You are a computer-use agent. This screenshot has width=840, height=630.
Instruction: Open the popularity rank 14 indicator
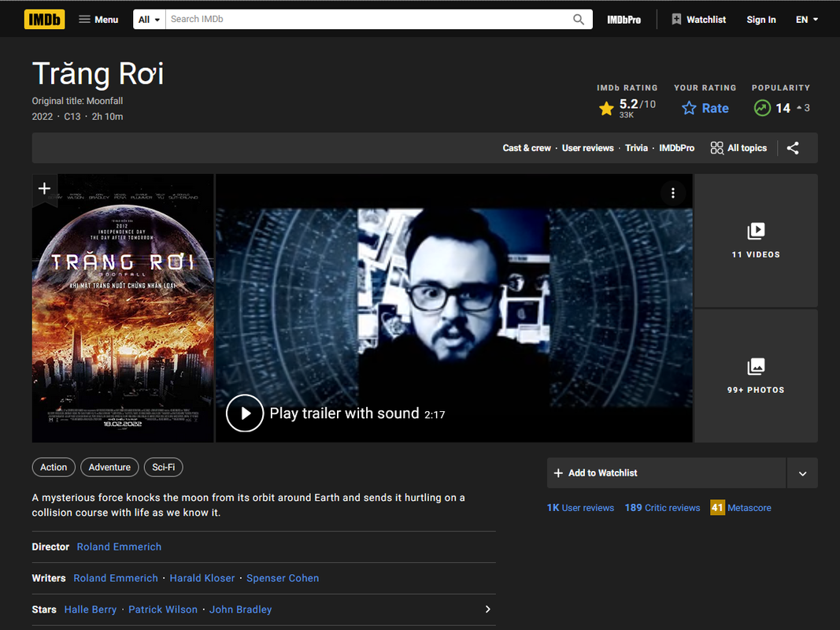click(x=782, y=108)
